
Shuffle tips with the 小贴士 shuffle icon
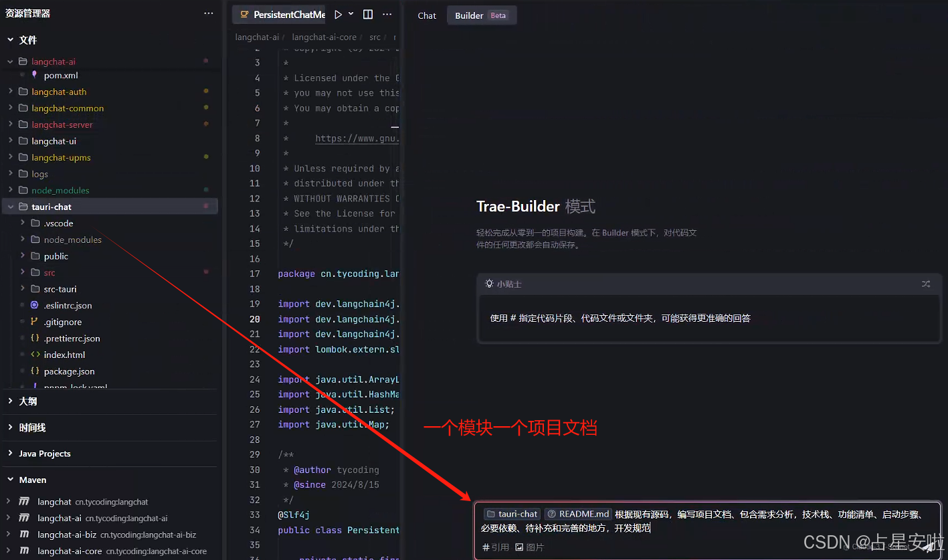[926, 284]
